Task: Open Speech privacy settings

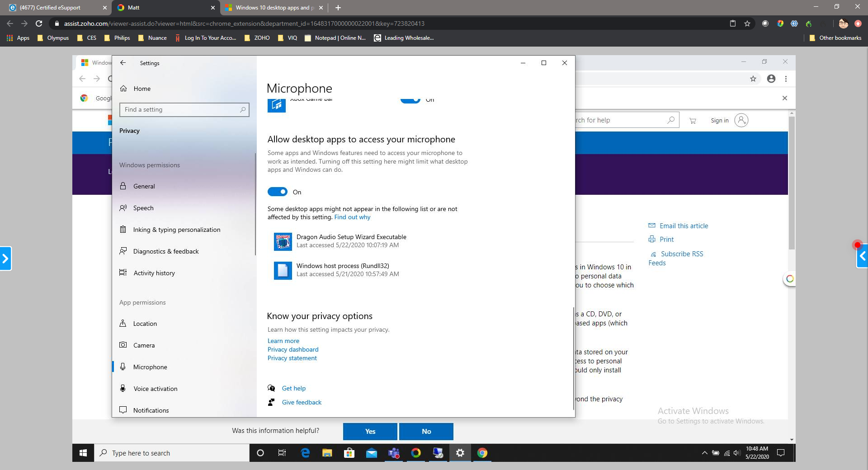Action: pos(184,208)
